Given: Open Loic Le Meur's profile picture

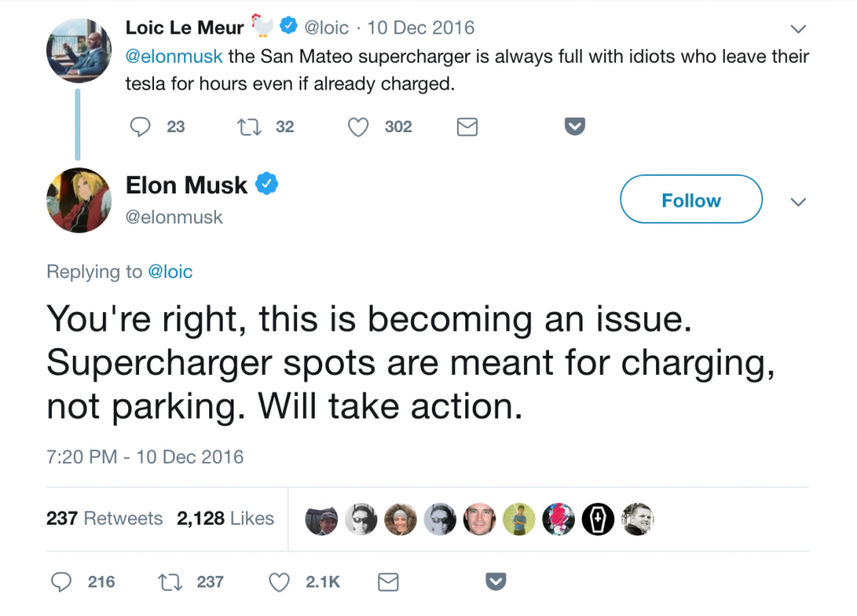Looking at the screenshot, I should point(79,50).
